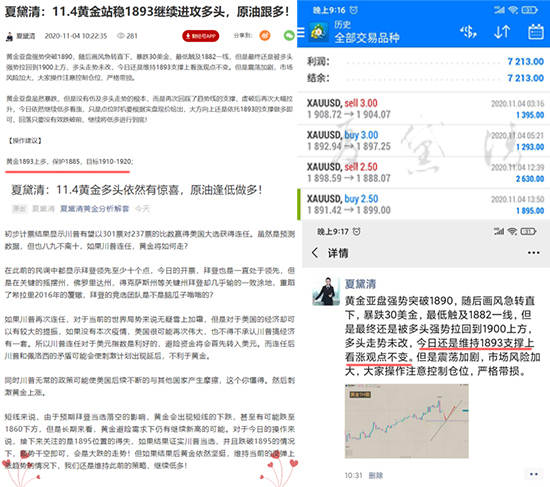Tap the alarm clock icon beside 9:16
Screen dimensions: 550x487
(x=354, y=10)
